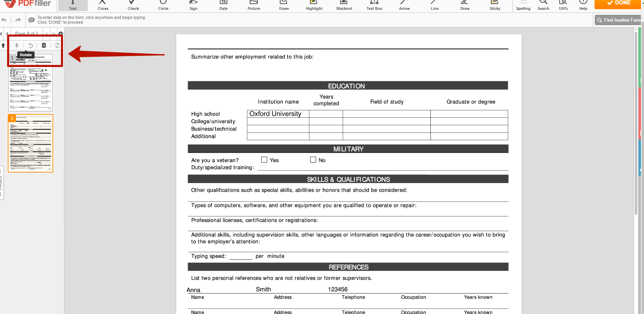Go to previous page chevron
This screenshot has width=644, height=314.
pos(7,33)
